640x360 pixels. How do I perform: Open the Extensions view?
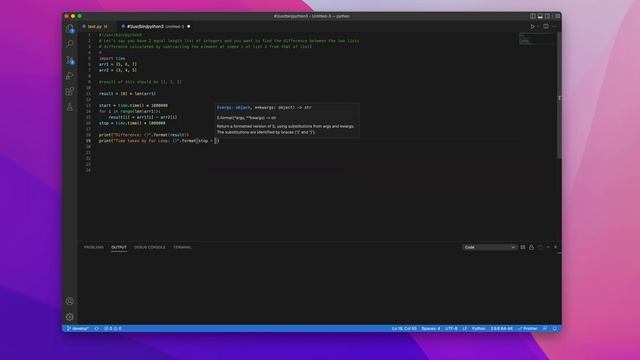click(70, 91)
